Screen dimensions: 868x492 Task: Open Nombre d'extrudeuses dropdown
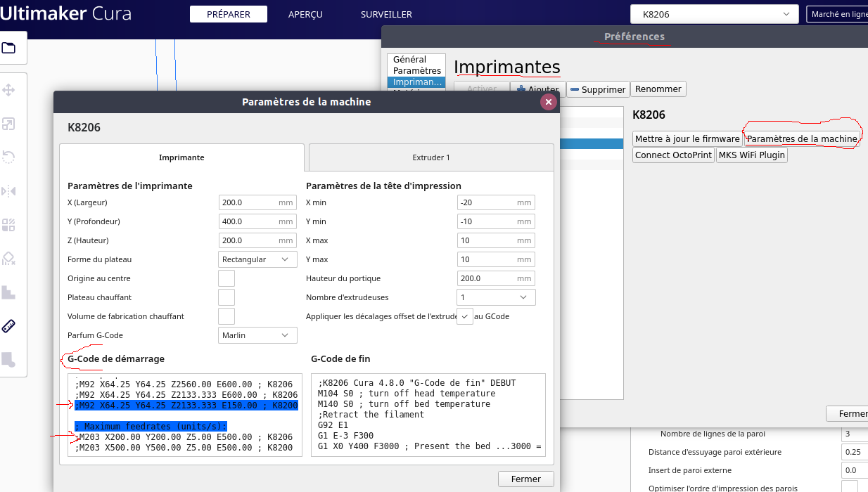tap(496, 297)
